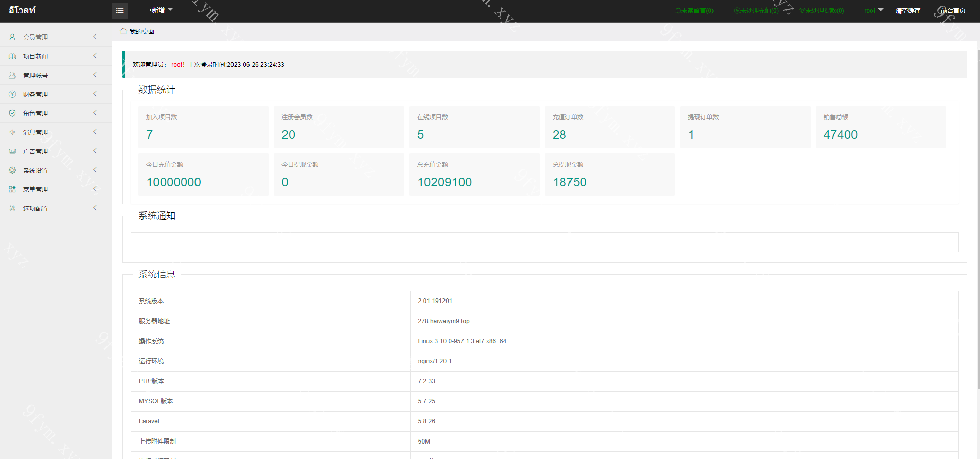980x459 pixels.
Task: Click the 财务管理 yen coin icon
Action: [12, 94]
